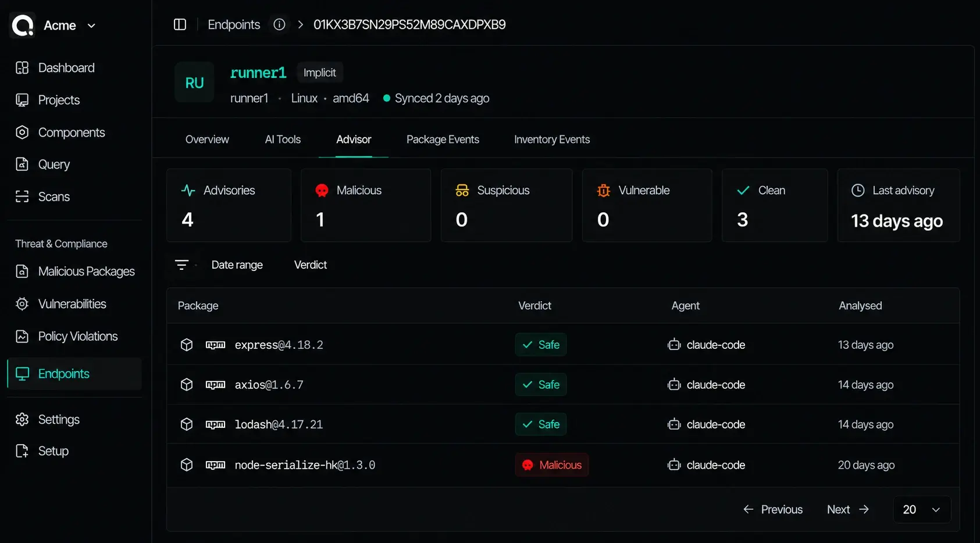Open the lodash@4.17.21 package row
The height and width of the screenshot is (543, 980).
coord(563,424)
